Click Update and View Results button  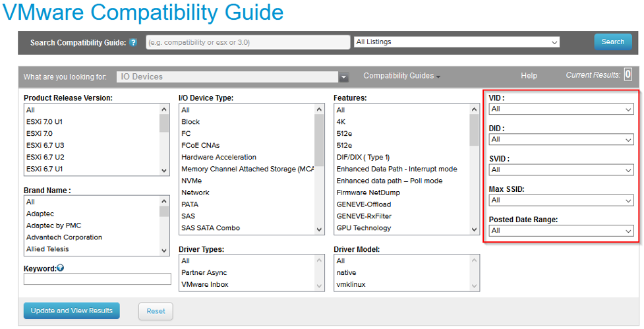click(71, 311)
